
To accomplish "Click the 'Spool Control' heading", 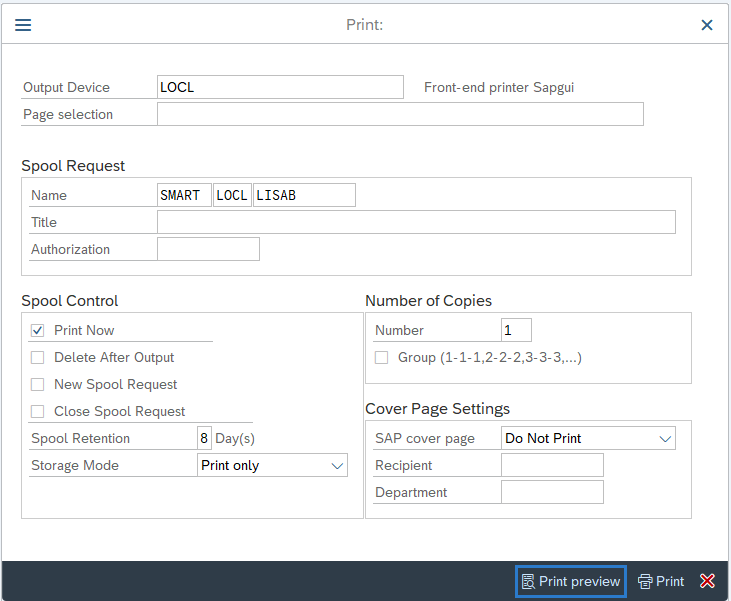I will coord(69,301).
